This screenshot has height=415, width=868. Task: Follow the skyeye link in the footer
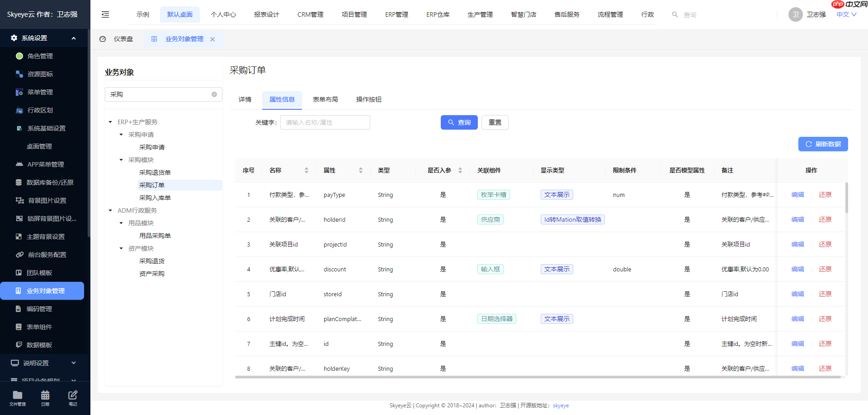click(x=561, y=406)
